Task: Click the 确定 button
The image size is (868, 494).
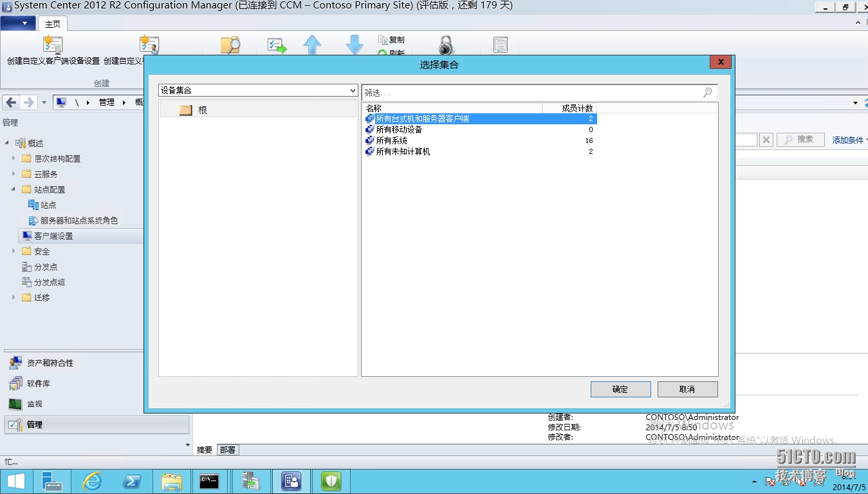Action: pyautogui.click(x=620, y=389)
